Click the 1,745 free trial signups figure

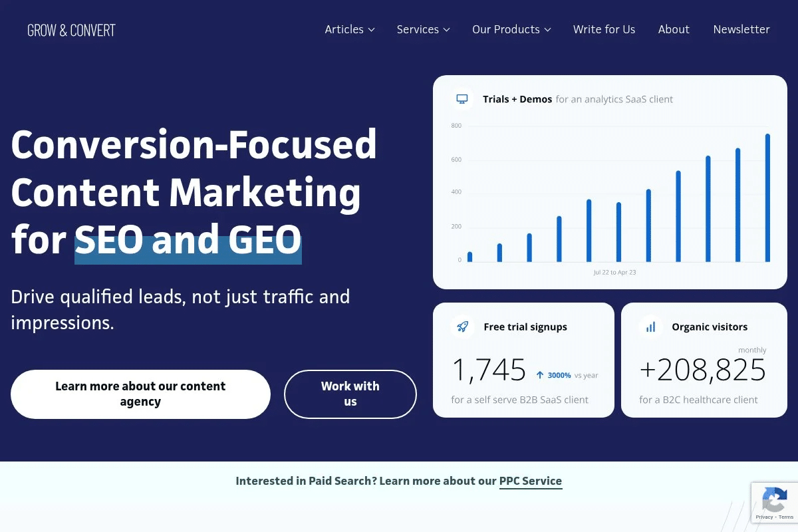click(x=489, y=370)
